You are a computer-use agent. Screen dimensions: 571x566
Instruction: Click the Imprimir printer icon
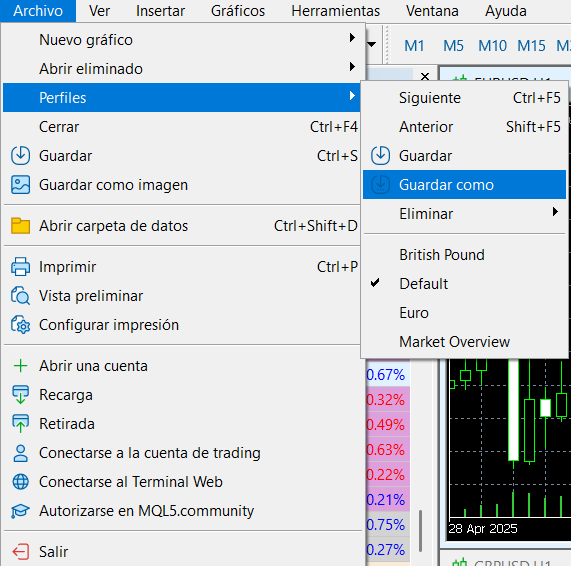20,267
